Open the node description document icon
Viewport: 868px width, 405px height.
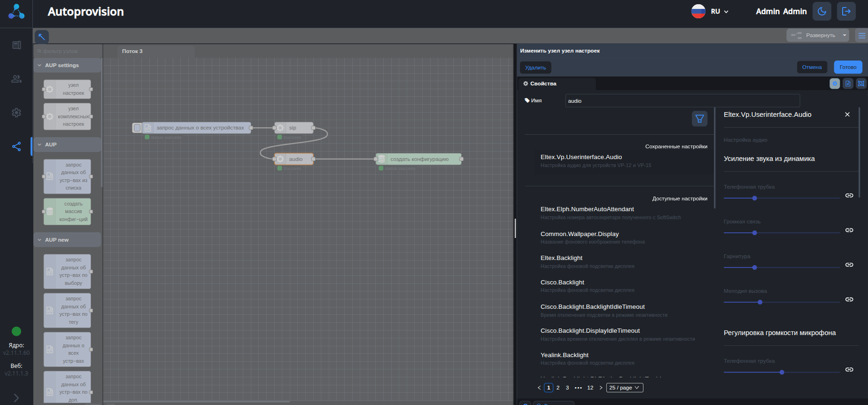(x=848, y=84)
